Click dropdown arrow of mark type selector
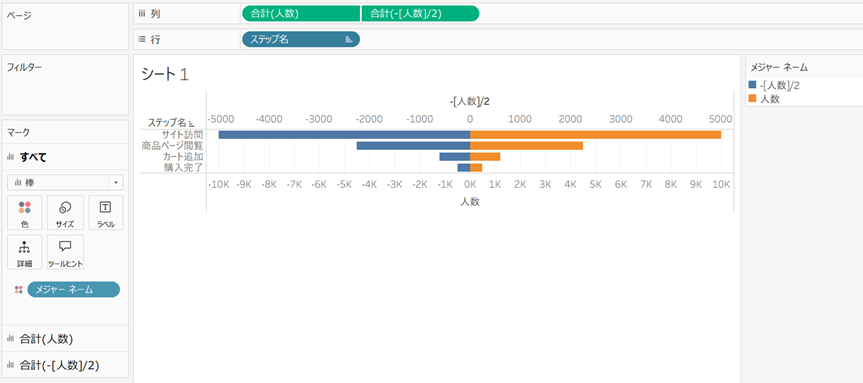The height and width of the screenshot is (383, 863). click(116, 182)
